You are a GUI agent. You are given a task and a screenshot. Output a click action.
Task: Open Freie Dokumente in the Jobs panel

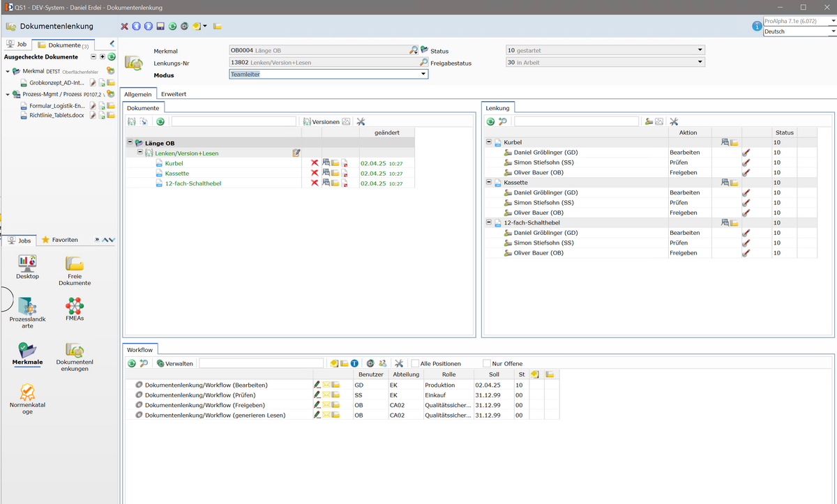pyautogui.click(x=75, y=270)
